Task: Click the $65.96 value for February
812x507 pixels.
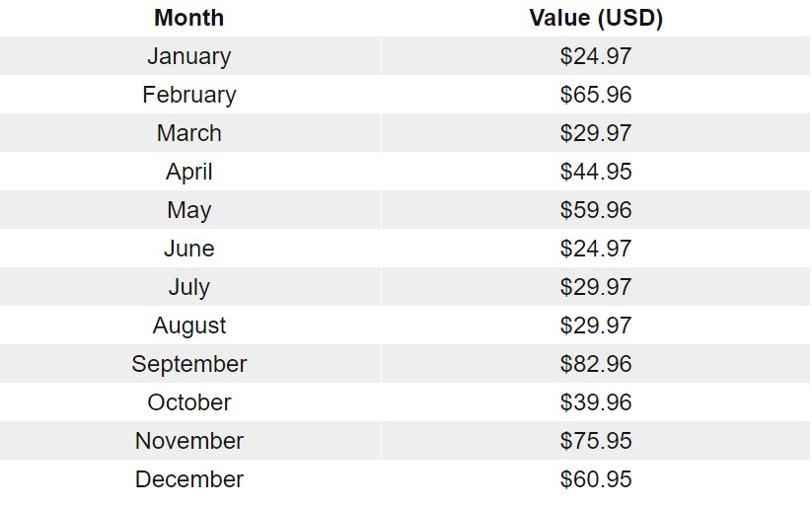Action: [596, 95]
